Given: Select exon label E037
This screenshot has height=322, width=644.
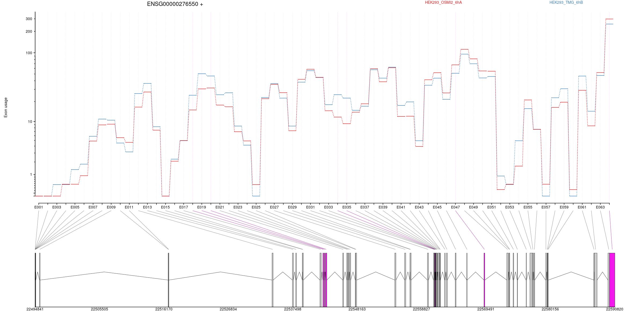Looking at the screenshot, I should click(x=365, y=207).
